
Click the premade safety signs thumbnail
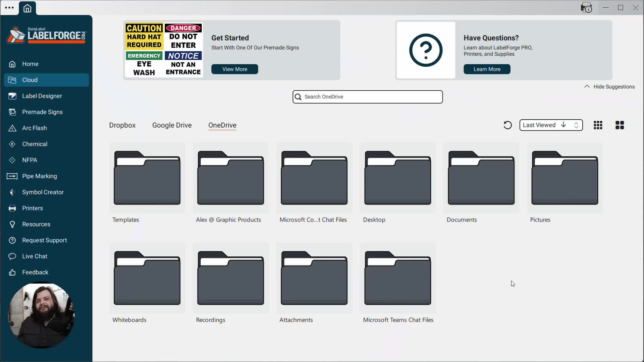(x=164, y=50)
